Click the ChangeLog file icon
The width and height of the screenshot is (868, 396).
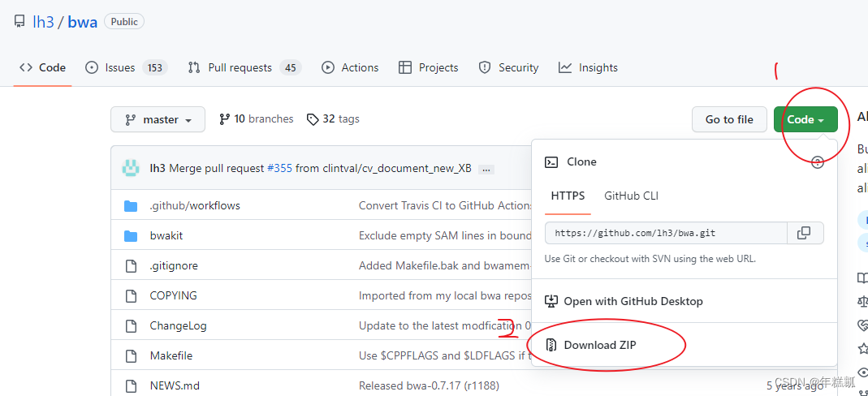(x=131, y=325)
